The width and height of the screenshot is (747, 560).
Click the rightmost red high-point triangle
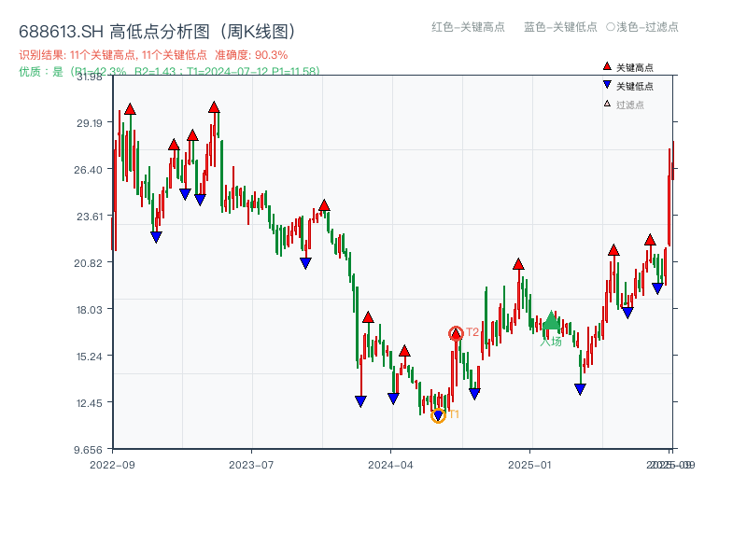click(651, 241)
